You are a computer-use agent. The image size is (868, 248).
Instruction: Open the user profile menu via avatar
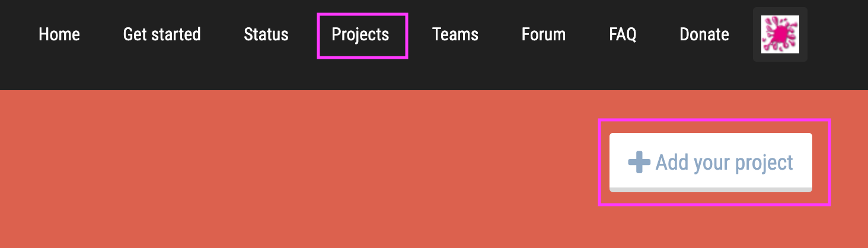[x=780, y=34]
